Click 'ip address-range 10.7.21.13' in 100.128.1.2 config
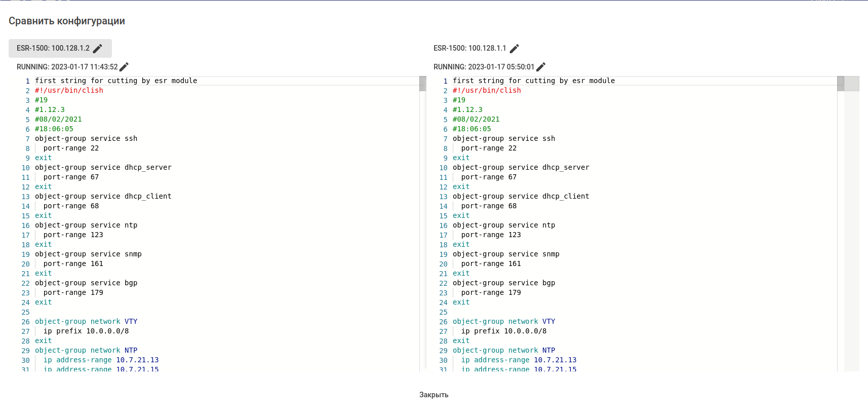 coord(101,360)
